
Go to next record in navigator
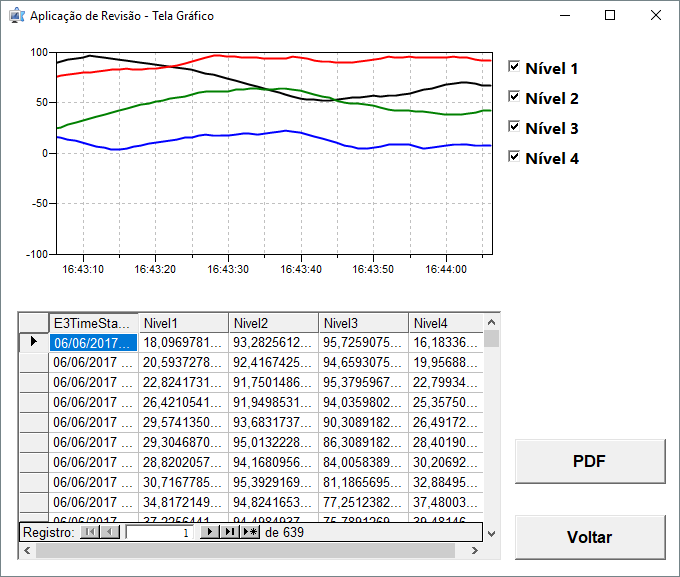[211, 533]
